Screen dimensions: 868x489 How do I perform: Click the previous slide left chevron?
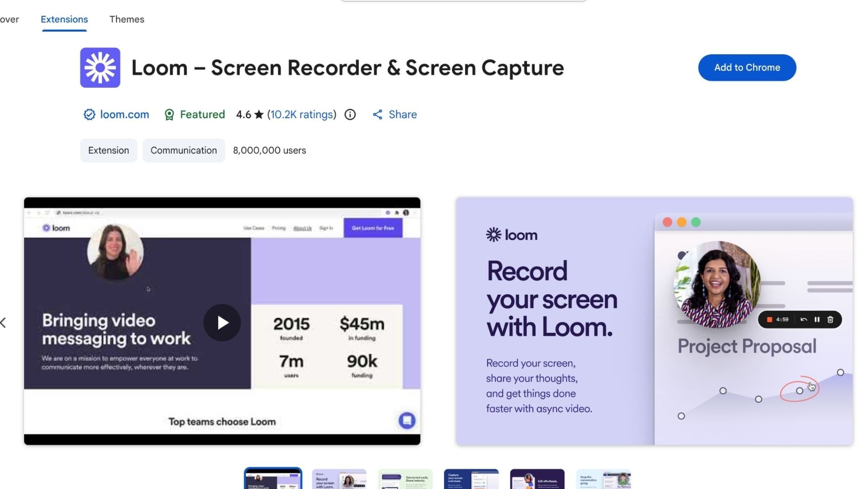(3, 323)
